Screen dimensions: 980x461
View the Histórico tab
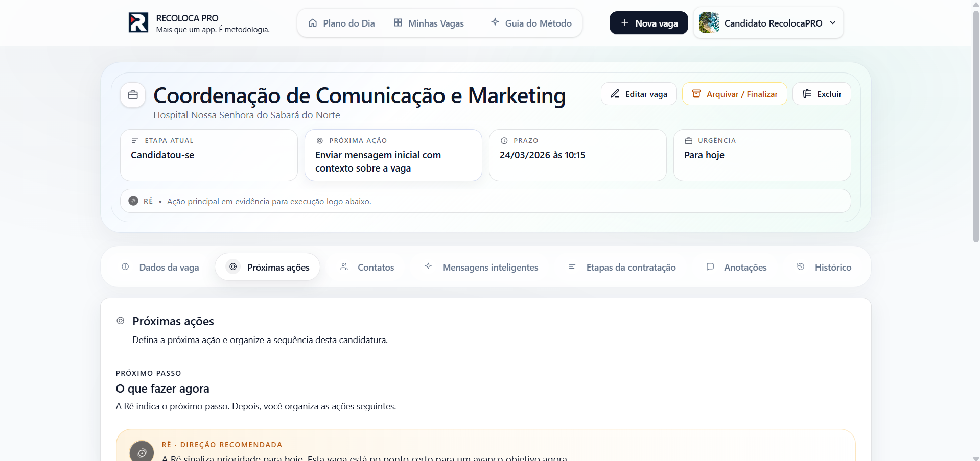[824, 267]
